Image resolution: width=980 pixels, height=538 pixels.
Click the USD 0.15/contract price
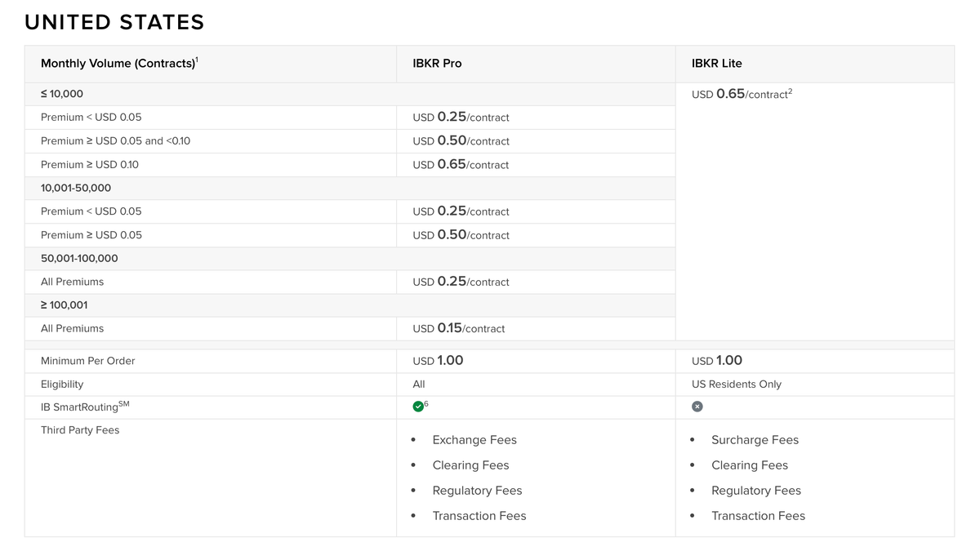coord(458,328)
